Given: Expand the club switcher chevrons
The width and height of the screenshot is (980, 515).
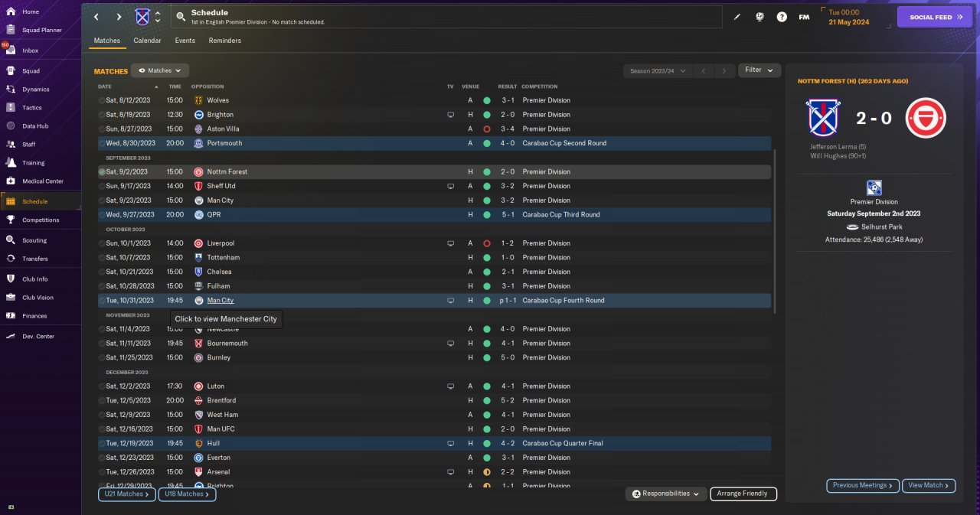Looking at the screenshot, I should [158, 17].
